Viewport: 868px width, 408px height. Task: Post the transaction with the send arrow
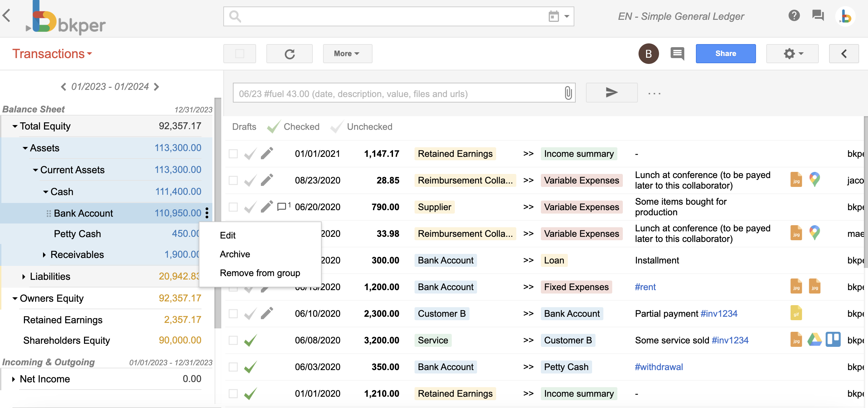611,93
